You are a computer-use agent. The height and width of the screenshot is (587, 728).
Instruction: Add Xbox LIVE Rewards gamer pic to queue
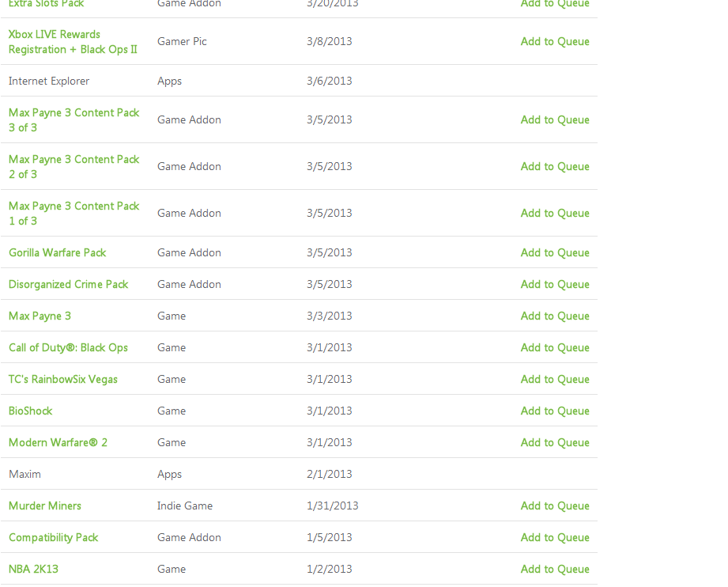[554, 41]
